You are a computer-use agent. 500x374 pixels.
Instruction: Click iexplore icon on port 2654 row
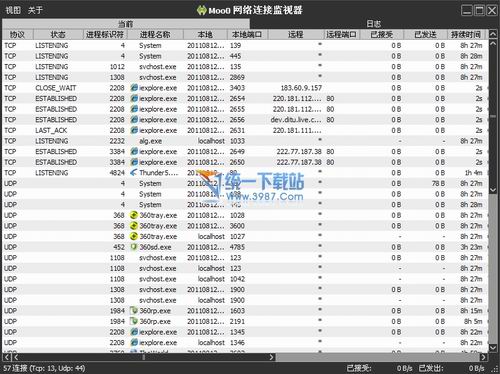(x=134, y=98)
